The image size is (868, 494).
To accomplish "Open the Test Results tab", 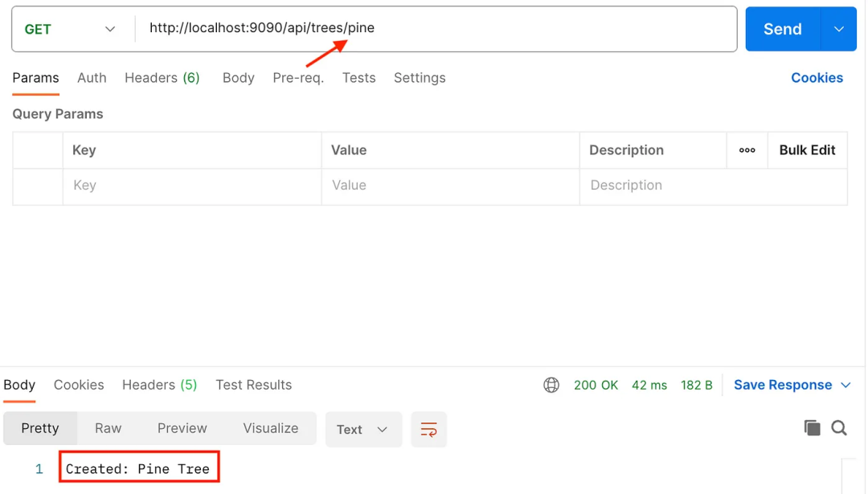I will (253, 385).
